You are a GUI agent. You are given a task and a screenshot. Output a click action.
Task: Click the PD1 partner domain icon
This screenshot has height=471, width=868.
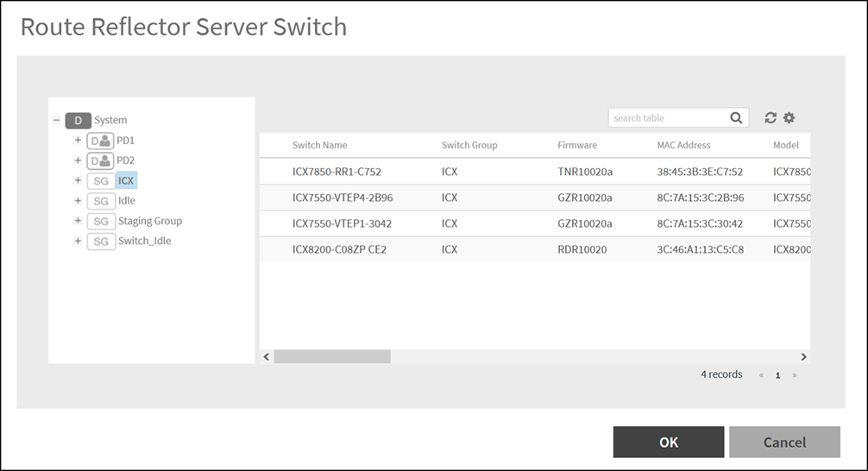pyautogui.click(x=100, y=141)
